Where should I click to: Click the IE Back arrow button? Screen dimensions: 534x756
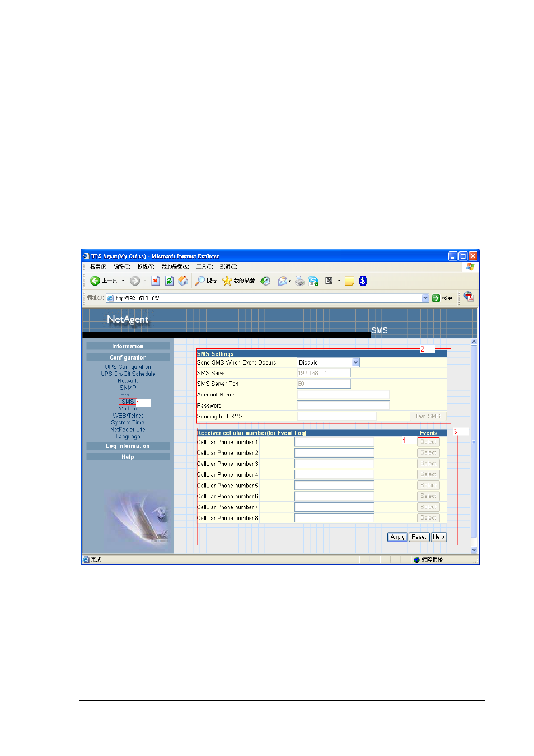[x=95, y=281]
